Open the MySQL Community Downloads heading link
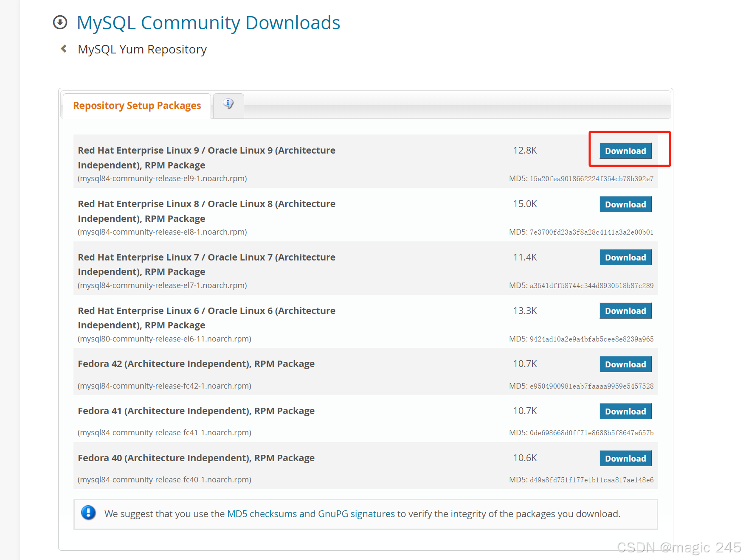The width and height of the screenshot is (743, 560). pos(208,23)
